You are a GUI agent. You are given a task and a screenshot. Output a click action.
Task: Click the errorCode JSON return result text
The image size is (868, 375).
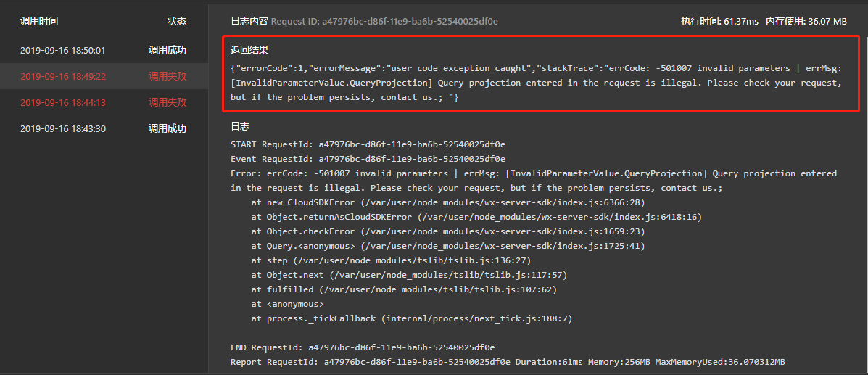[537, 83]
